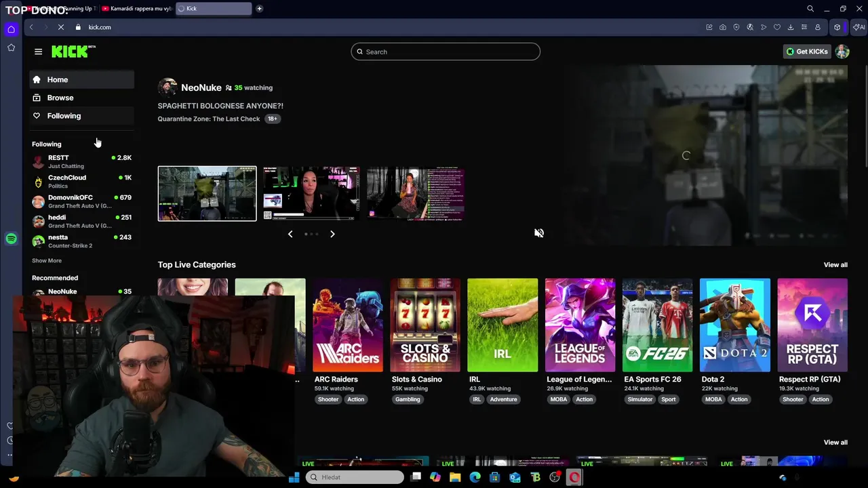The height and width of the screenshot is (488, 868).
Task: Open the ARC Raiders category card
Action: click(348, 325)
